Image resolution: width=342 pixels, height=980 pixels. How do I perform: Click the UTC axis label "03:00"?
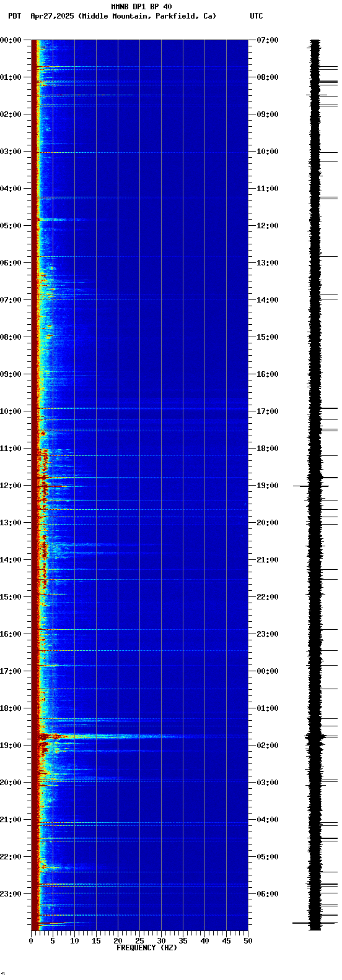pyautogui.click(x=268, y=783)
